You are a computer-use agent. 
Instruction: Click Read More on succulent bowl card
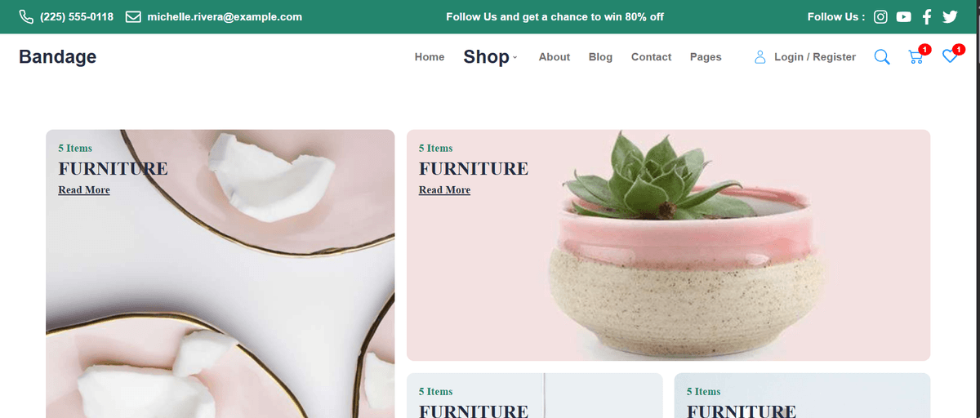click(444, 190)
